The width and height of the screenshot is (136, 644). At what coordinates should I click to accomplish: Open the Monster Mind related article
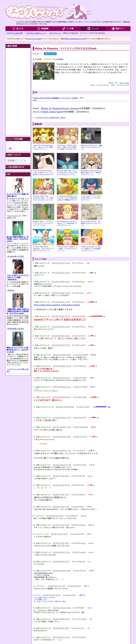click(43, 223)
